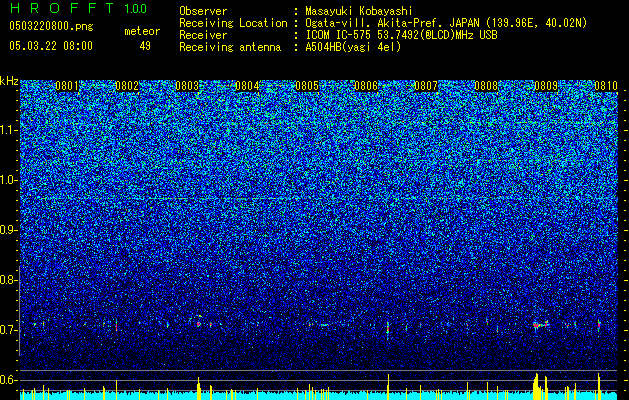Click the 0803 time marker
The width and height of the screenshot is (629, 400).
pos(187,86)
